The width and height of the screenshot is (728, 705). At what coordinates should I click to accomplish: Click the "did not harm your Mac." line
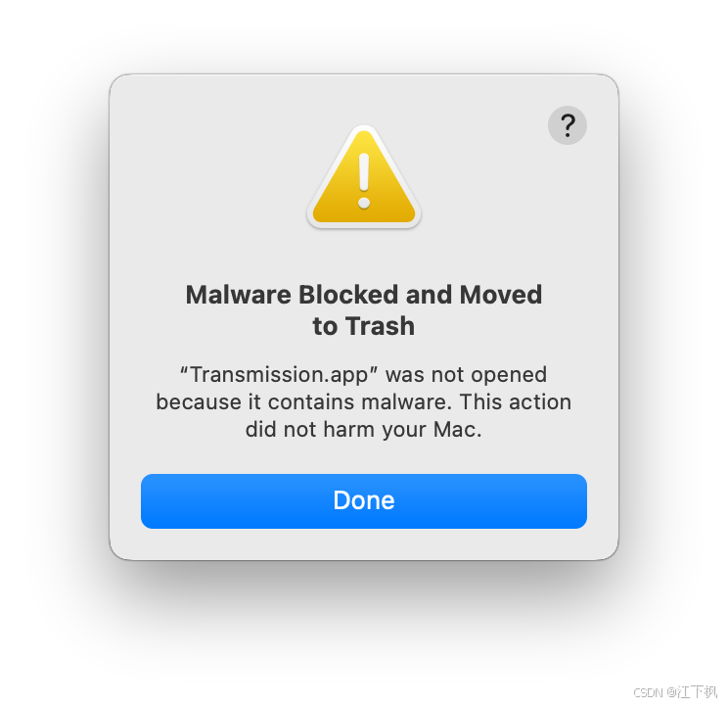pyautogui.click(x=364, y=430)
